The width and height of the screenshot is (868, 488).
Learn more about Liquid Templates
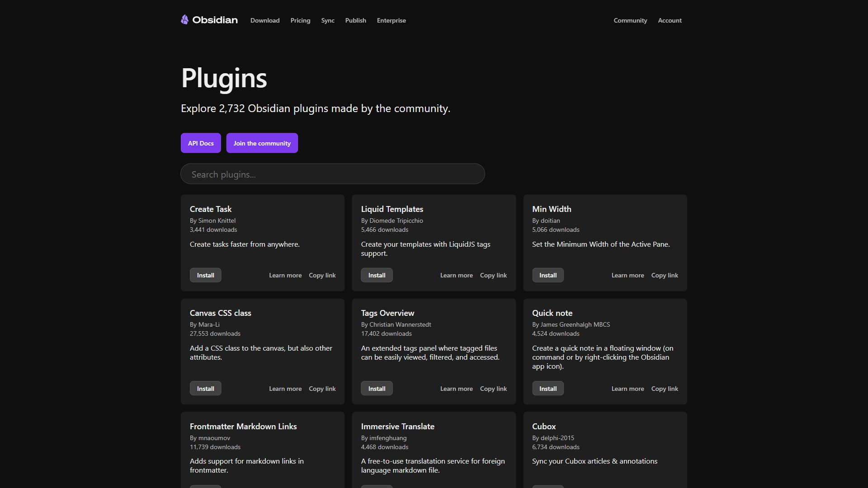point(457,275)
